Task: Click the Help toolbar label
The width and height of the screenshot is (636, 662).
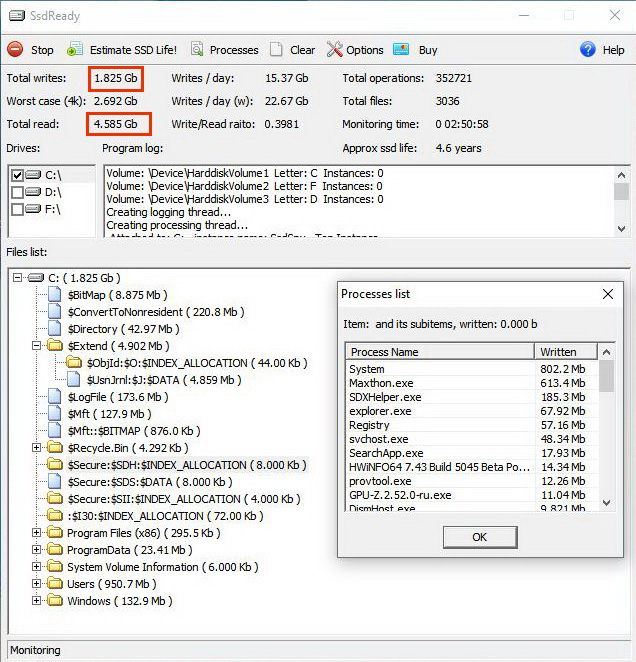Action: pyautogui.click(x=613, y=50)
